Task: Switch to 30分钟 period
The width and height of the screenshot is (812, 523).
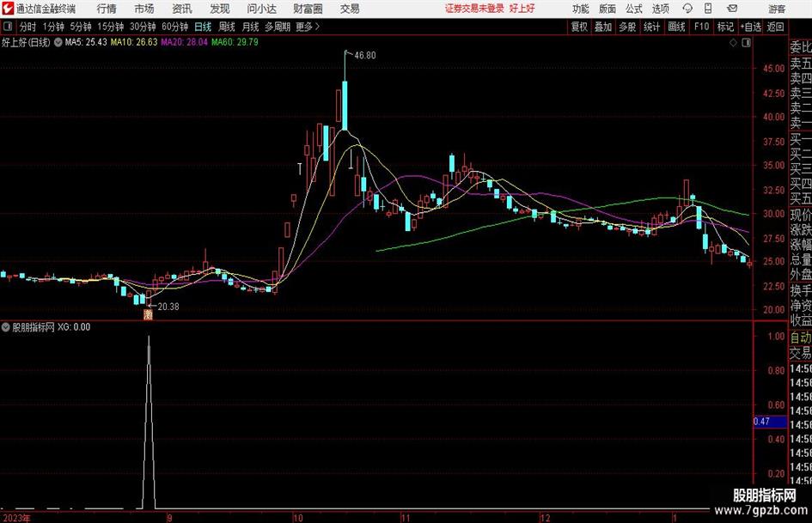Action: point(143,27)
